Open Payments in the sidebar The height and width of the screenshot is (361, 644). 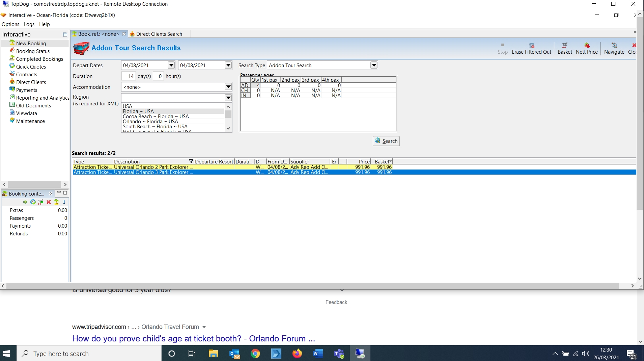(x=27, y=90)
